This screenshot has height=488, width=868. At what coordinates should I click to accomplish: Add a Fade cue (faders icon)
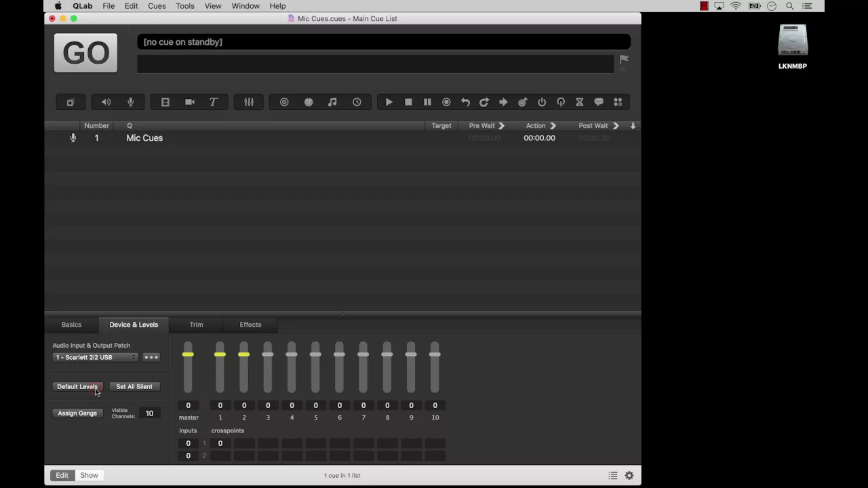tap(249, 102)
